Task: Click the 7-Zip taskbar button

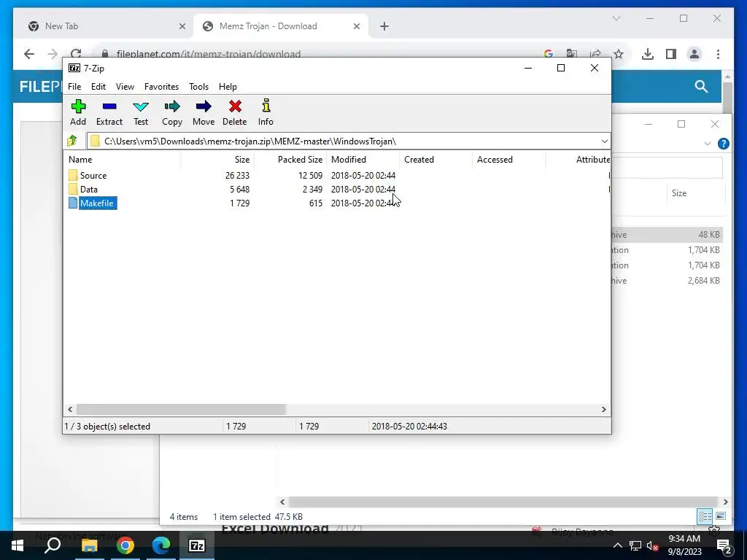Action: [197, 545]
